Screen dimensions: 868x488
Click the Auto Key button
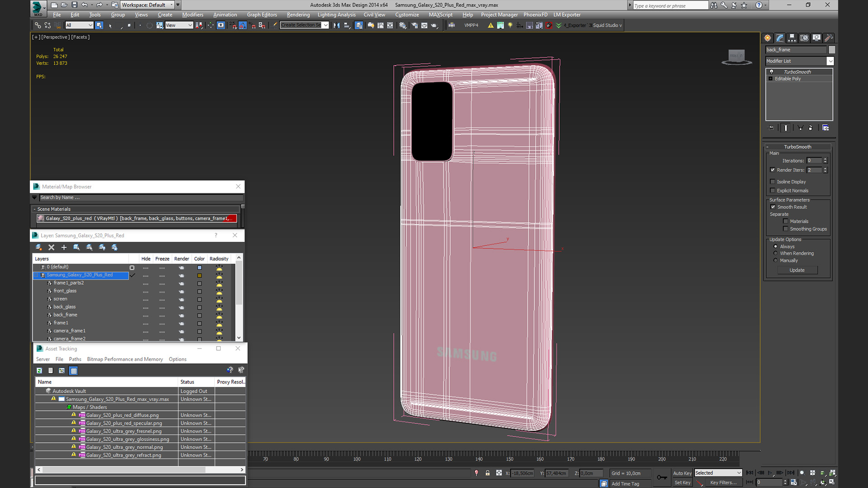[x=682, y=473]
